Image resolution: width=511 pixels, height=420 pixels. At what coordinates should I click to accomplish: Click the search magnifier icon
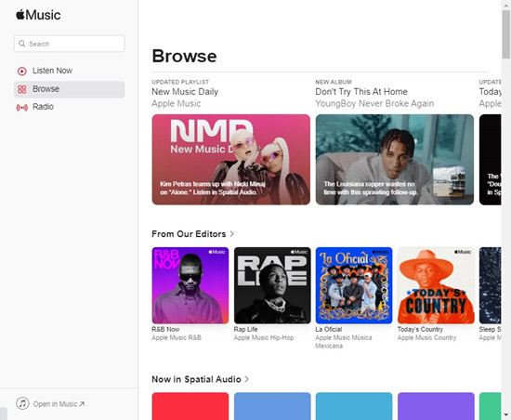pyautogui.click(x=22, y=44)
